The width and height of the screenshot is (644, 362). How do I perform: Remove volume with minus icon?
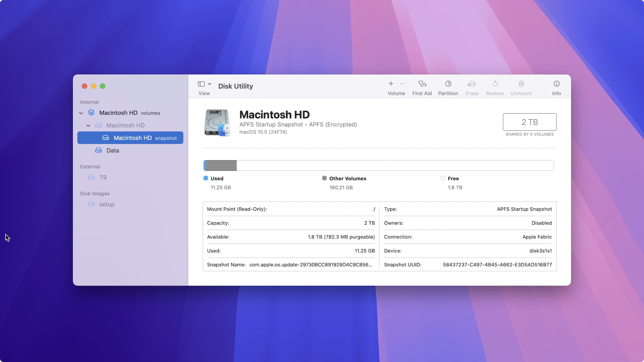point(402,84)
